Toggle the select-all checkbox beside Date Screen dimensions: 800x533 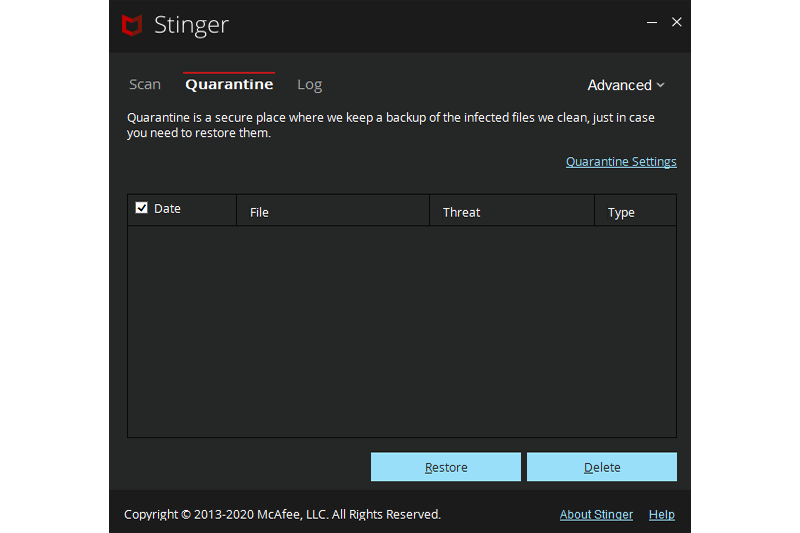tap(142, 208)
